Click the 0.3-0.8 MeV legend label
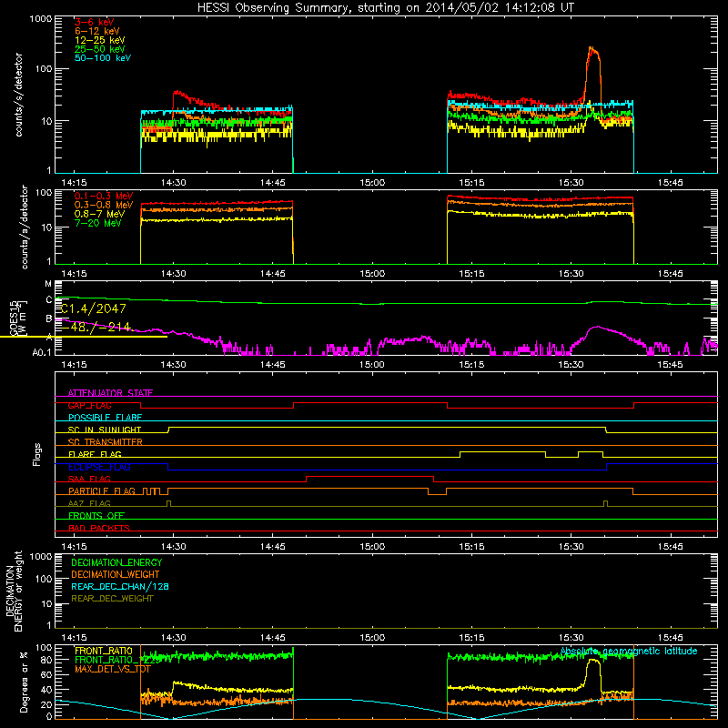Screen dimensions: 728x728 pyautogui.click(x=104, y=205)
